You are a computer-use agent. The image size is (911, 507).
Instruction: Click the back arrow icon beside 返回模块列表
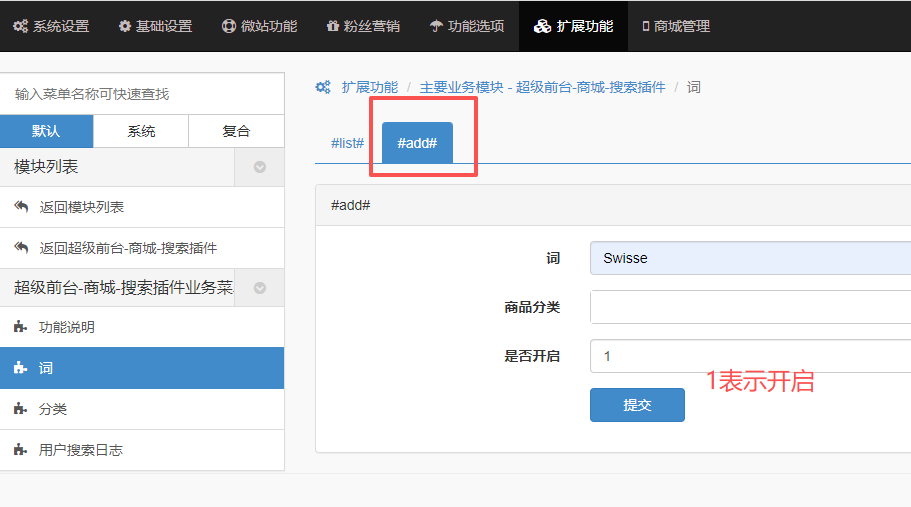tap(21, 207)
